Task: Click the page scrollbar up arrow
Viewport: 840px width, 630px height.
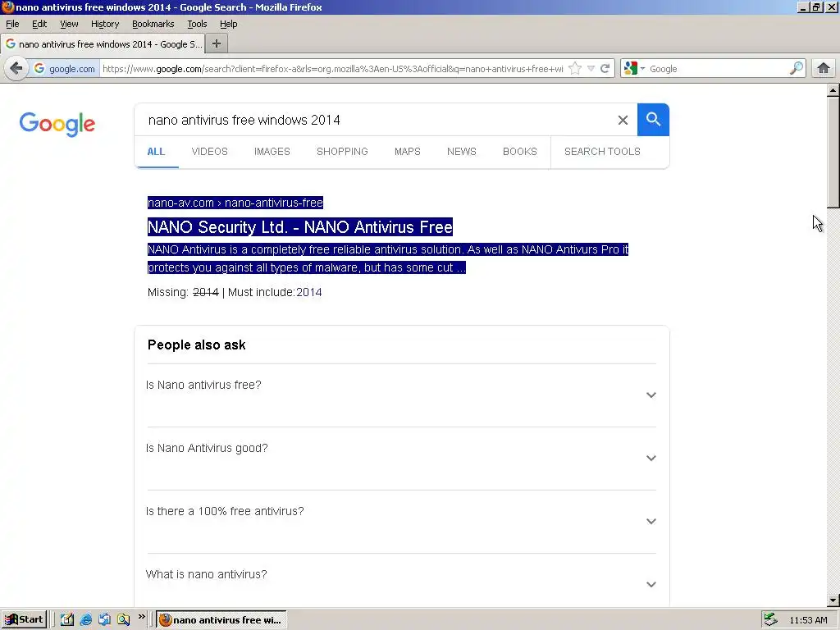Action: click(833, 90)
